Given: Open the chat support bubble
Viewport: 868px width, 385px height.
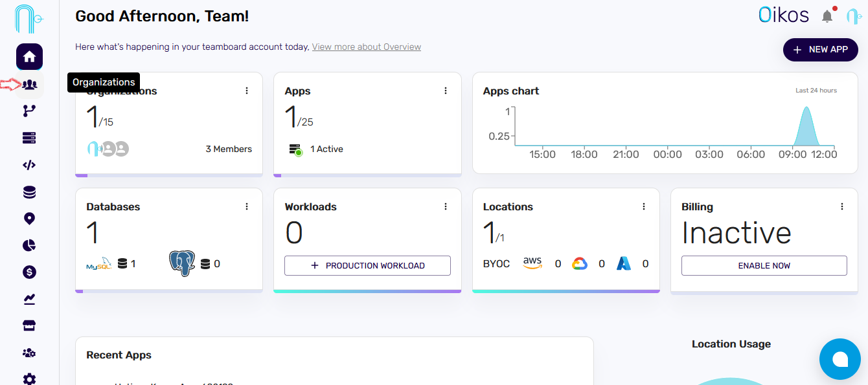Looking at the screenshot, I should tap(839, 359).
